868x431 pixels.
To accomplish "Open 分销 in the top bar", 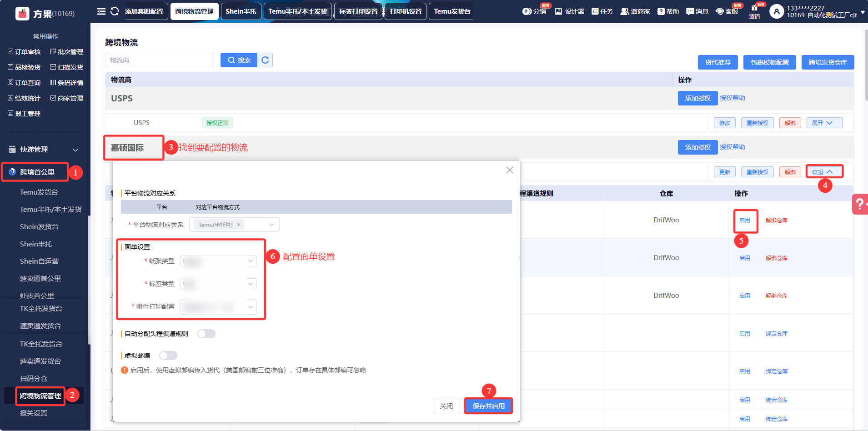I will click(534, 11).
